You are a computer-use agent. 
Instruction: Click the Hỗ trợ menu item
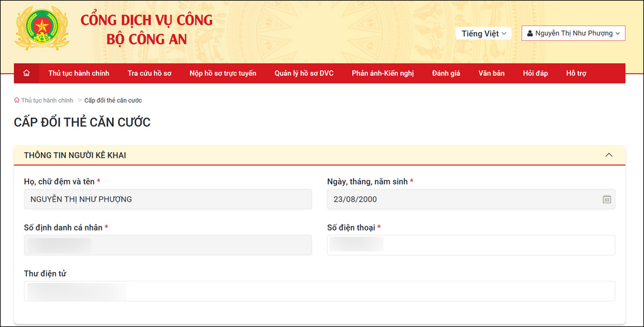click(576, 73)
